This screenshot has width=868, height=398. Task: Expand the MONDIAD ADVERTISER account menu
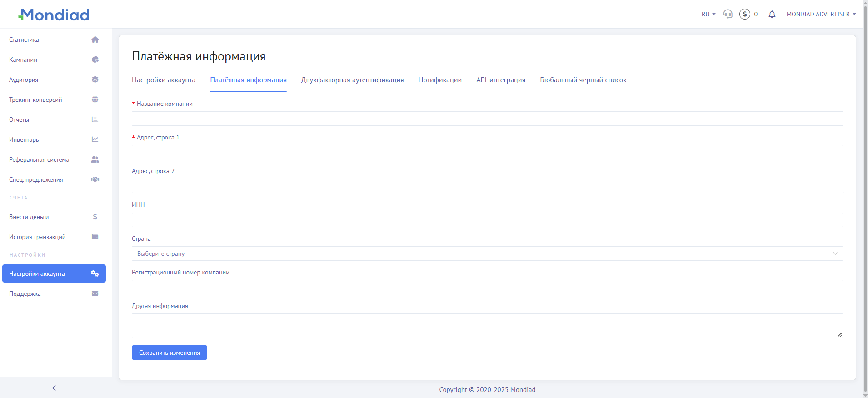(821, 14)
